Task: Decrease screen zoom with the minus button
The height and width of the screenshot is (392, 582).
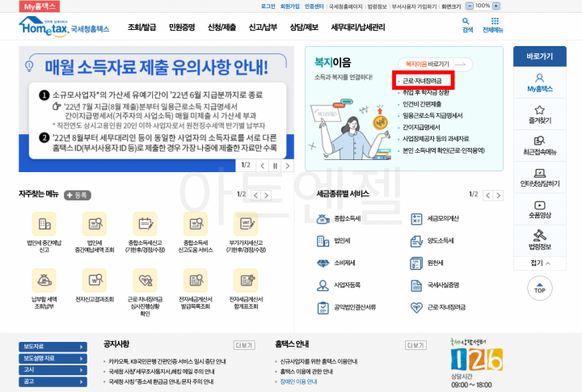Action: click(470, 6)
